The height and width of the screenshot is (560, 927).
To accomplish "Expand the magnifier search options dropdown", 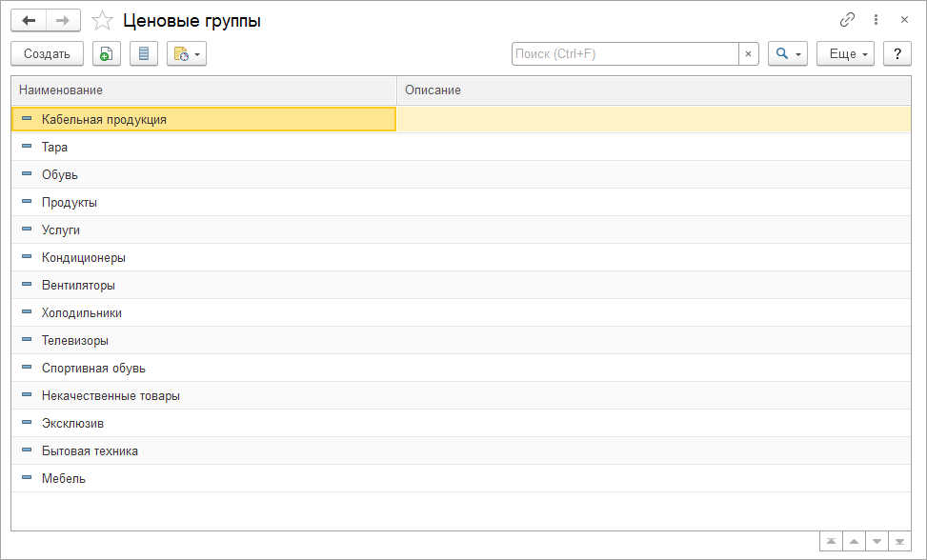I will coord(787,54).
